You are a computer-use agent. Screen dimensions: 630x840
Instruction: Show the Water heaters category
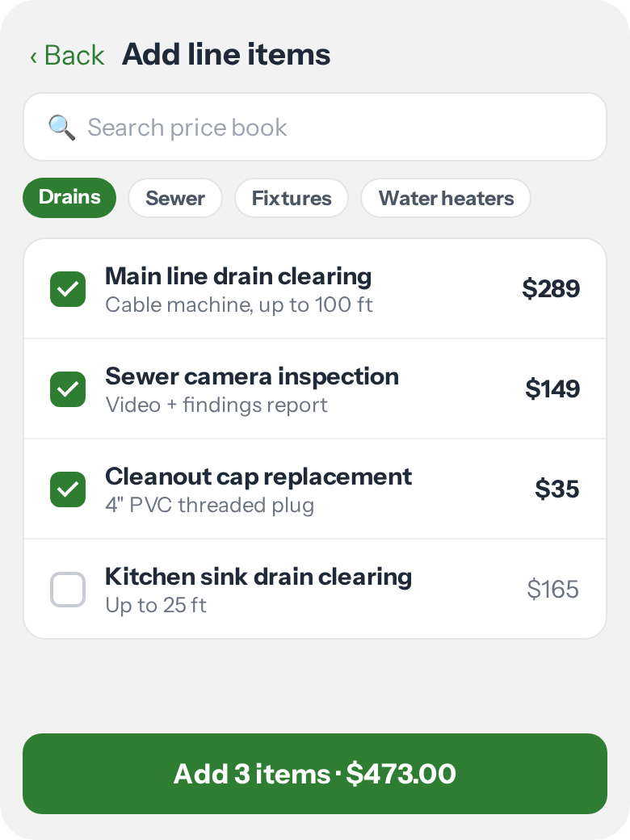click(x=446, y=198)
